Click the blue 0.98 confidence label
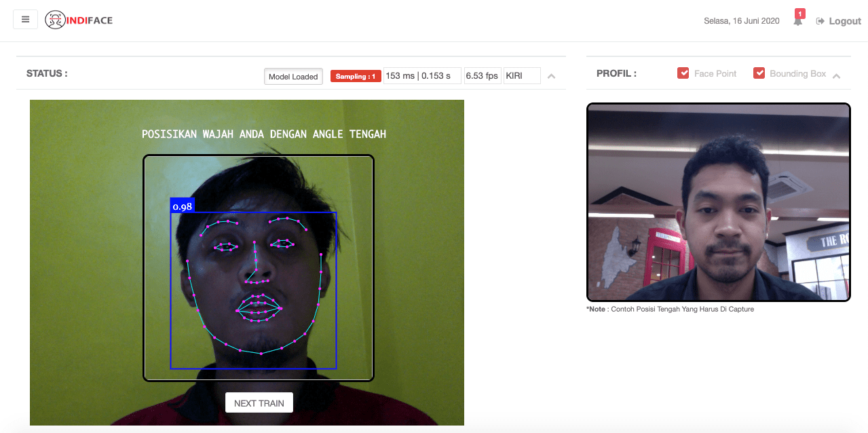This screenshot has width=868, height=433. tap(182, 206)
